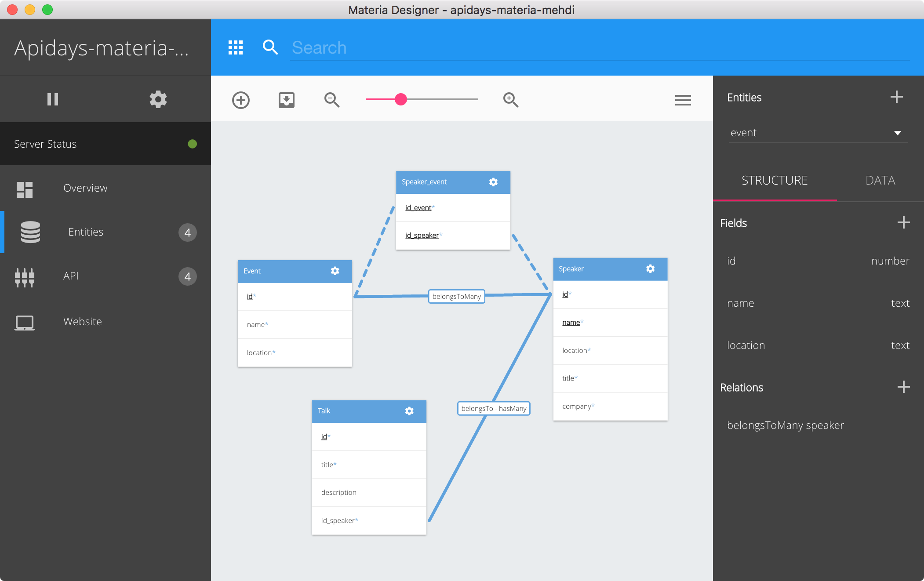
Task: Click the apps grid icon in the header
Action: [236, 47]
